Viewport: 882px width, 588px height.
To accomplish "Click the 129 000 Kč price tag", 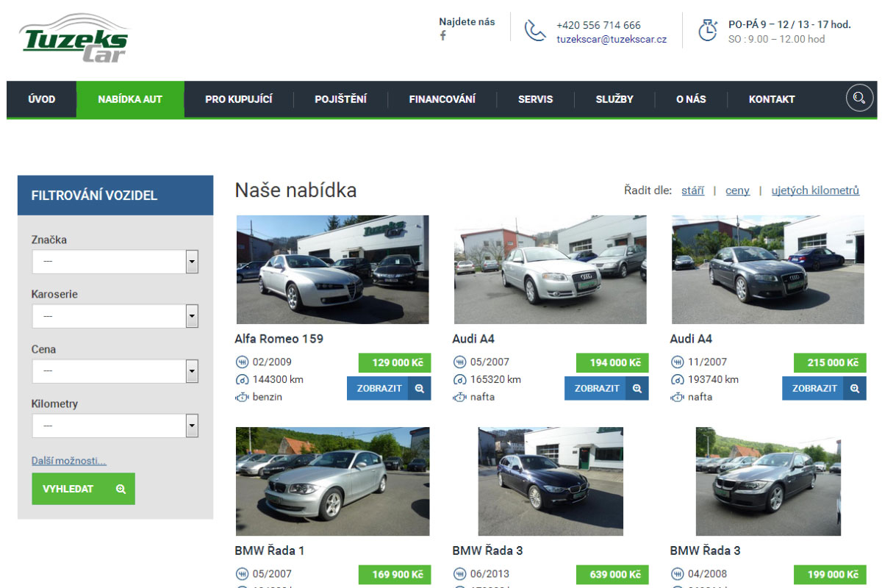I will 395,362.
